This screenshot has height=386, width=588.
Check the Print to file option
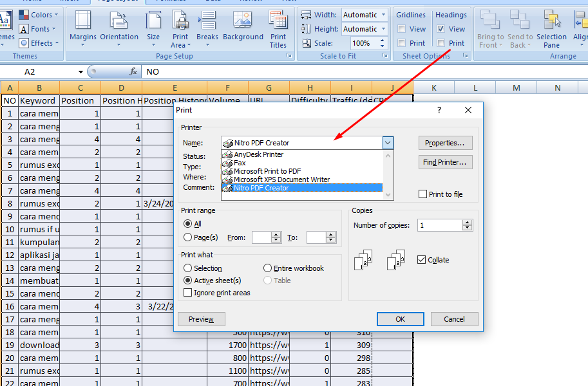422,194
